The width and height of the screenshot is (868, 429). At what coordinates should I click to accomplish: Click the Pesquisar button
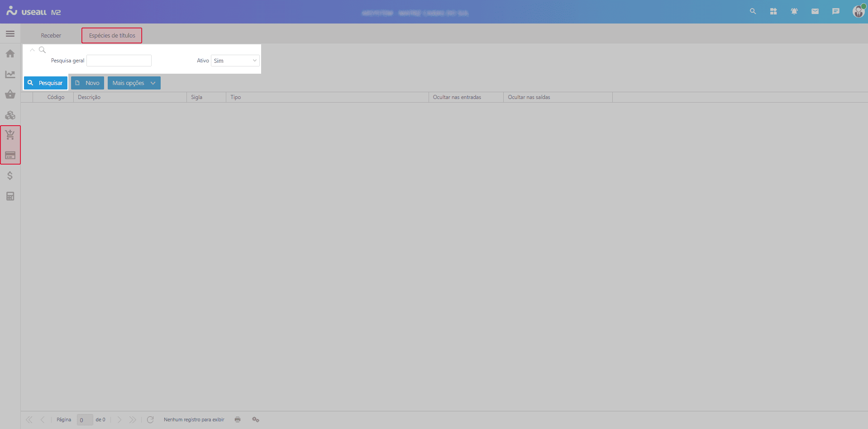click(45, 83)
